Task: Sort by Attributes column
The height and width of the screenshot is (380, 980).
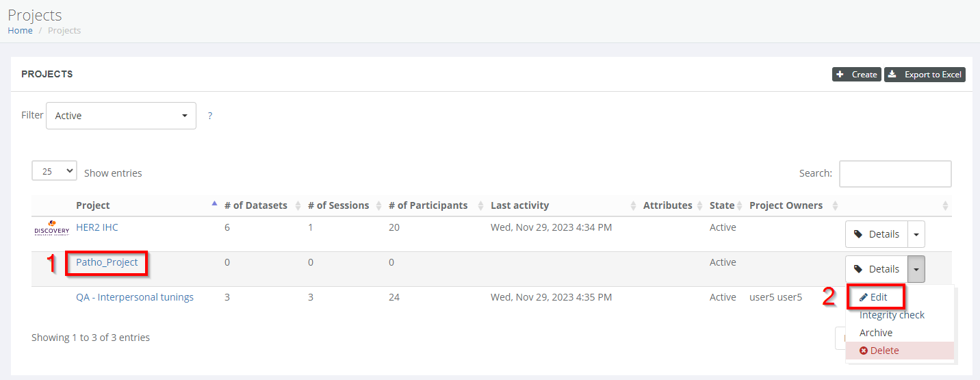Action: tap(667, 205)
